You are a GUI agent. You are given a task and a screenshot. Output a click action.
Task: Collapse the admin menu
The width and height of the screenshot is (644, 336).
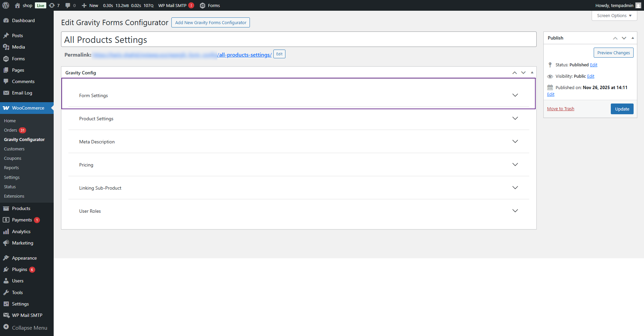pyautogui.click(x=30, y=328)
